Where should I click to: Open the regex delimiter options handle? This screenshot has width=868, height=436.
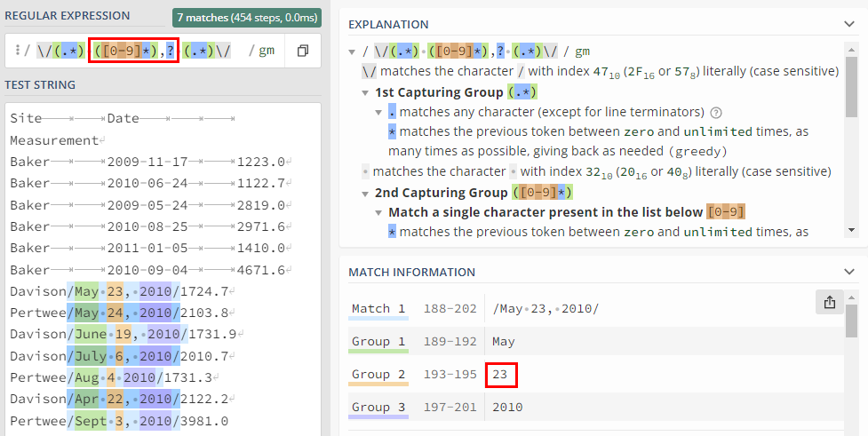pos(17,51)
